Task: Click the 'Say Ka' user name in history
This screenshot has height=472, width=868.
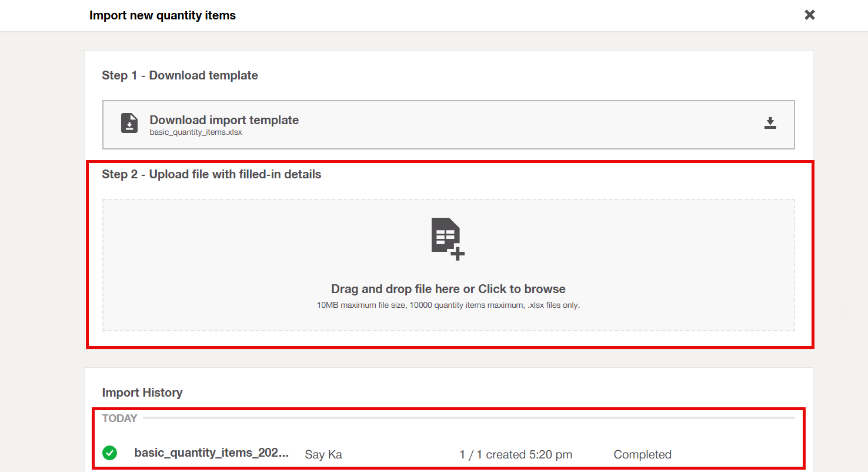Action: 323,454
